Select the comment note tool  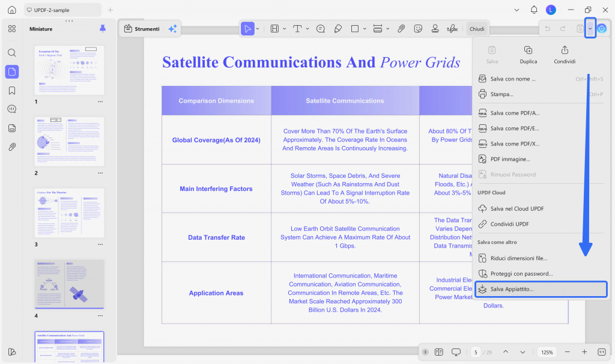coord(321,29)
